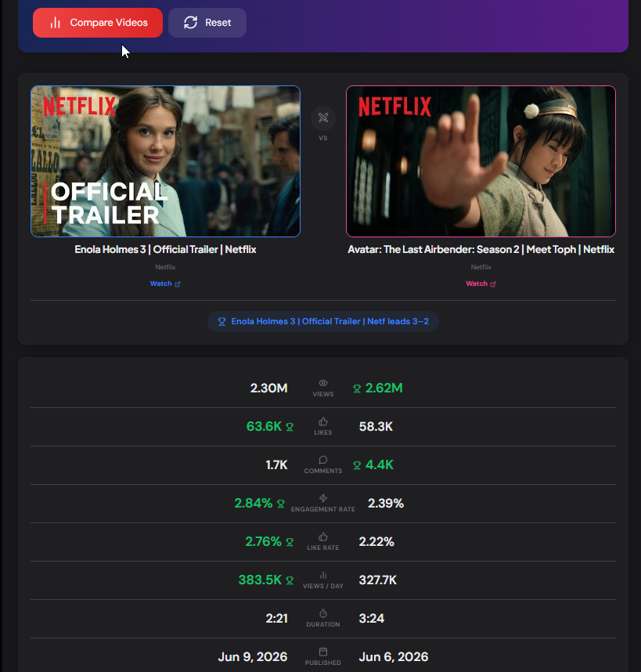
Task: Click the VIEWS / DAY label
Action: [x=323, y=586]
